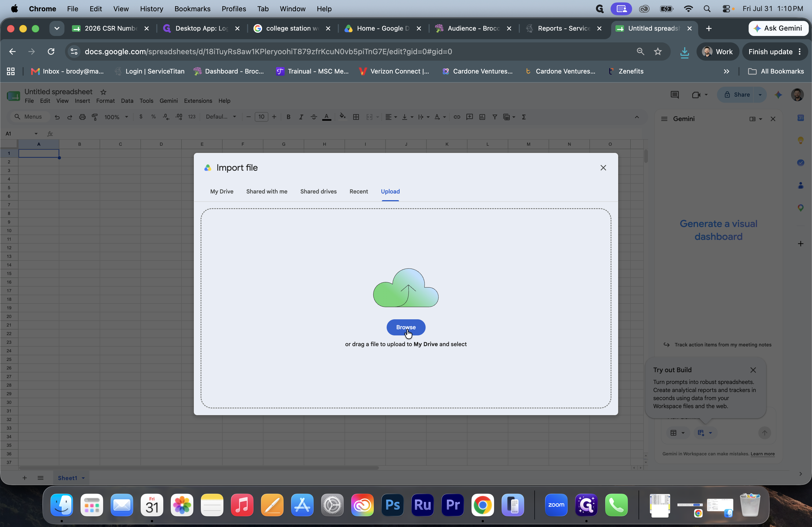This screenshot has width=812, height=527.
Task: Click the print icon
Action: pyautogui.click(x=82, y=117)
